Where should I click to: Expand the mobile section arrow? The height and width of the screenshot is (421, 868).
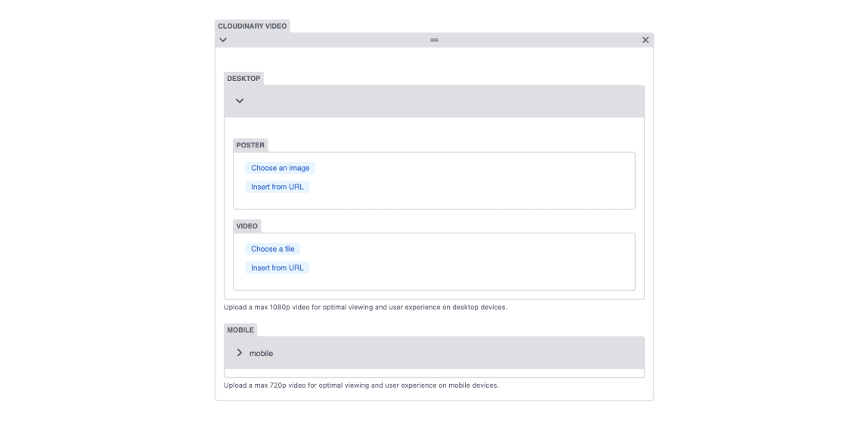coord(239,352)
